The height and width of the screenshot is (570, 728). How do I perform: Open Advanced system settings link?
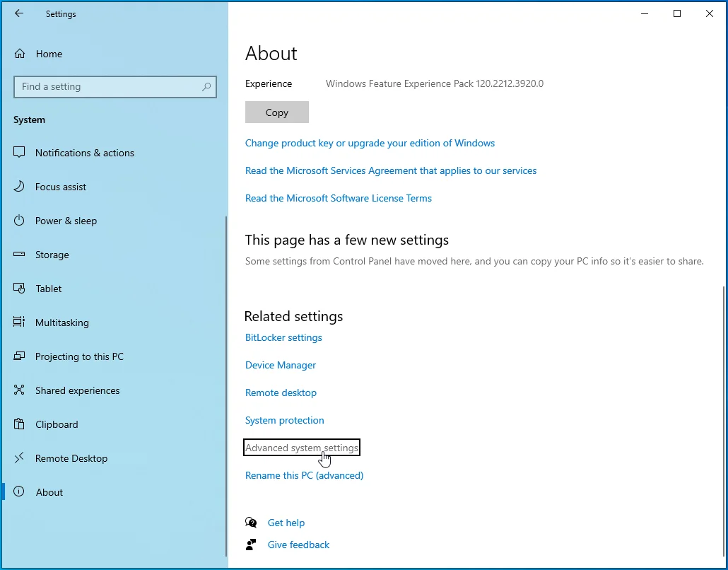click(302, 448)
